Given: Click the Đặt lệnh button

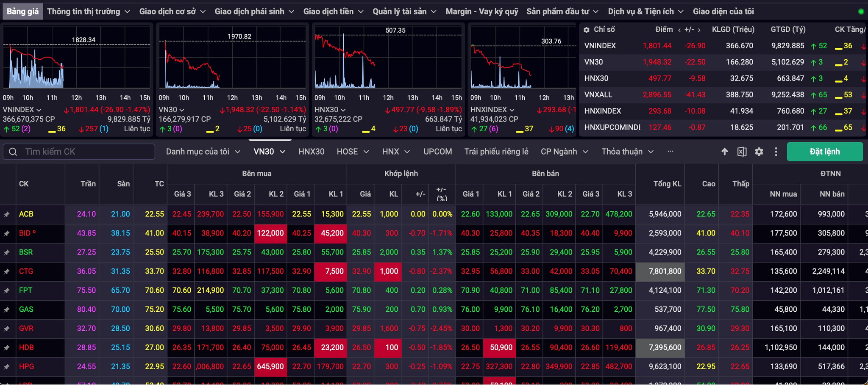Looking at the screenshot, I should click(825, 152).
